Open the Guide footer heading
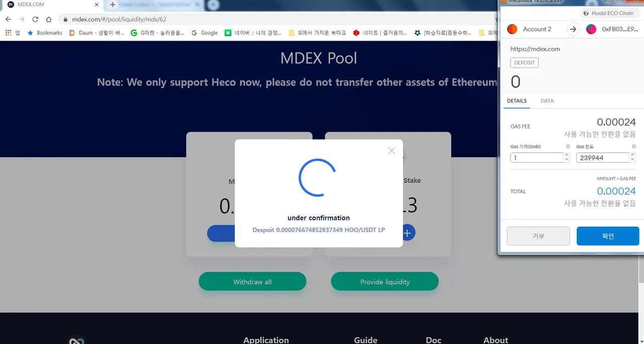 point(366,340)
